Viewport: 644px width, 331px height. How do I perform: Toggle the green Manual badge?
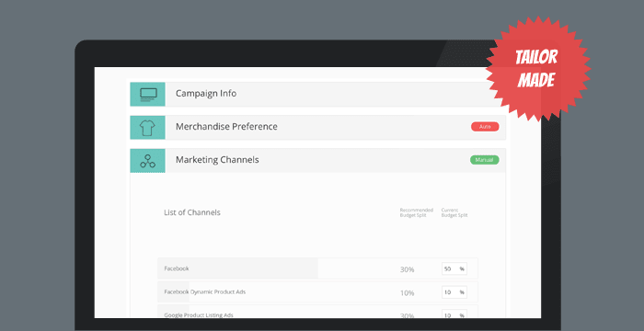[x=484, y=160]
